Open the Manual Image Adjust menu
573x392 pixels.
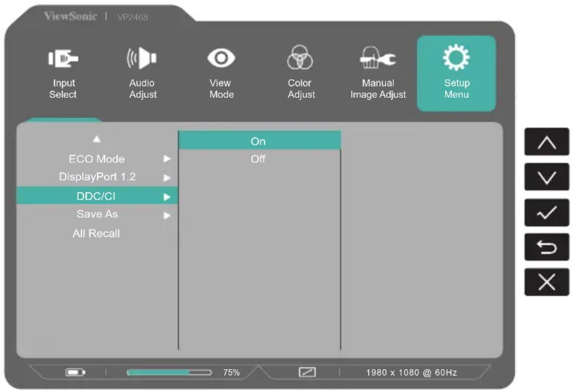pos(378,73)
